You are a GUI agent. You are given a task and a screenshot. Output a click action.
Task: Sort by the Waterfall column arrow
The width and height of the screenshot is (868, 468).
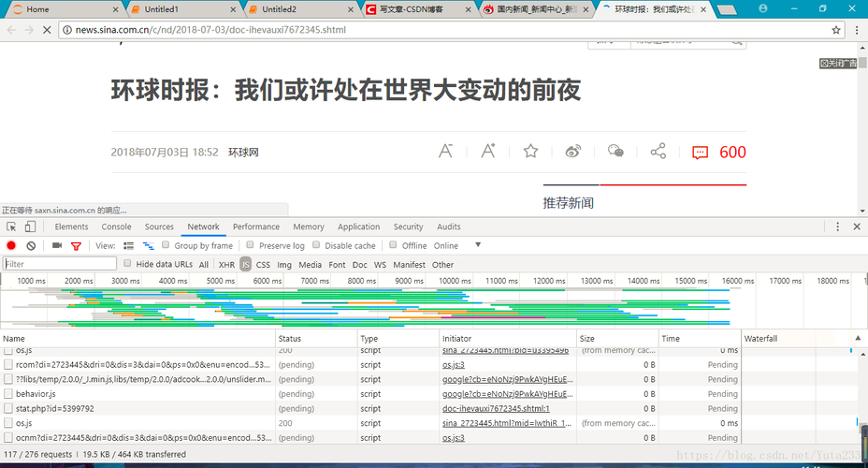point(858,338)
